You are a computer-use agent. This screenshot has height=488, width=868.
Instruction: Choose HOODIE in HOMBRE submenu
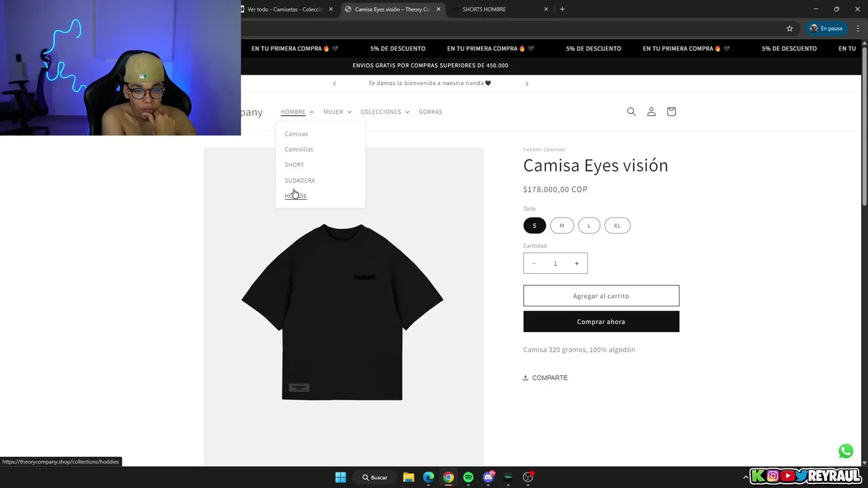(296, 196)
